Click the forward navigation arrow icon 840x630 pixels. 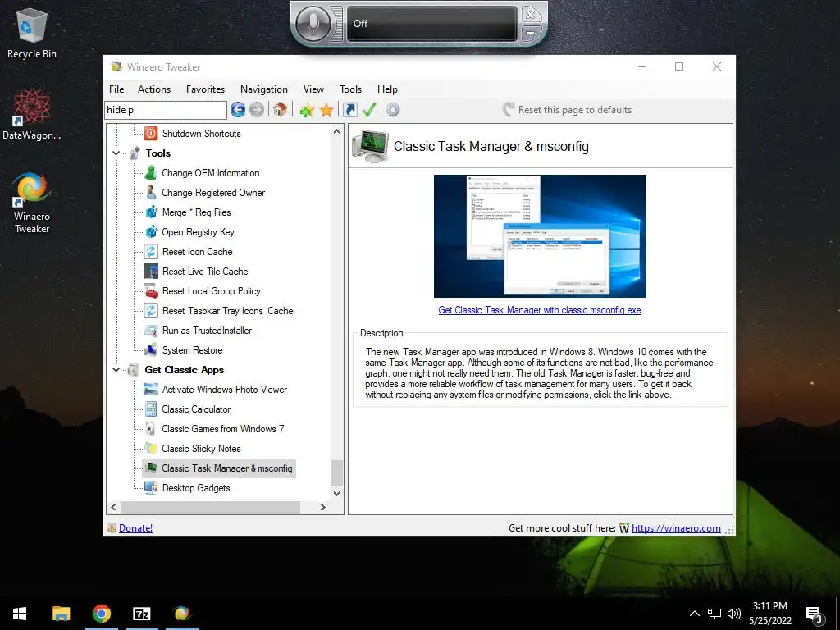[257, 110]
